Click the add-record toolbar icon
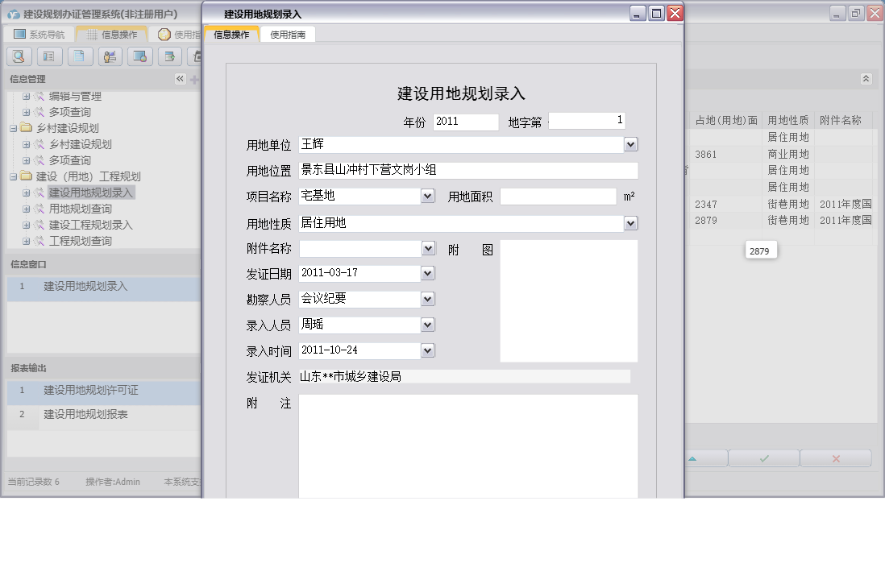The image size is (885, 588). coord(169,56)
